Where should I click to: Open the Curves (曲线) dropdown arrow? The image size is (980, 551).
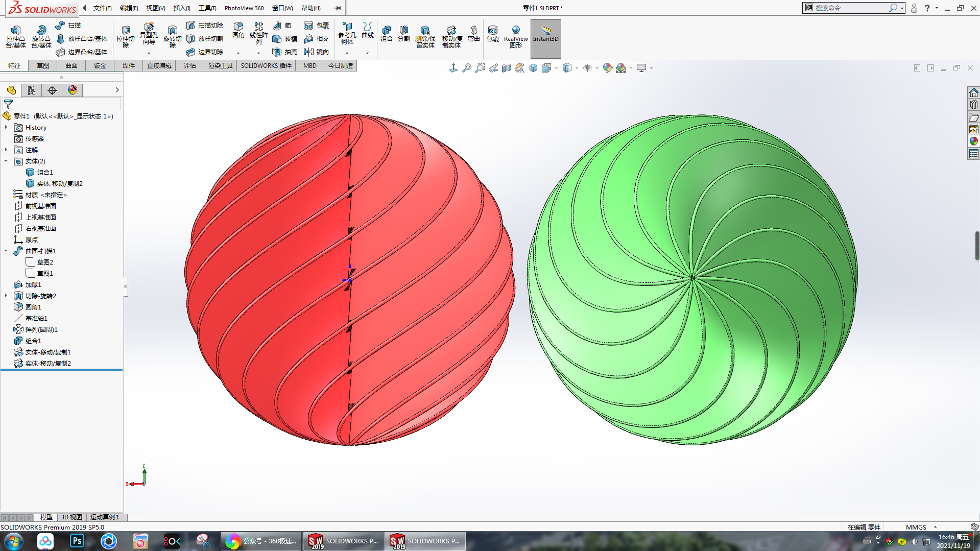click(x=367, y=53)
